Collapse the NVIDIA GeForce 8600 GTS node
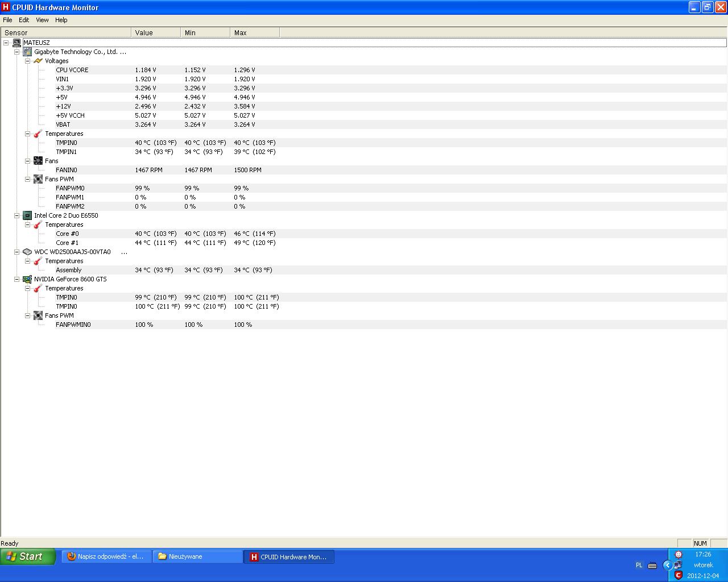This screenshot has height=582, width=728. tap(16, 279)
